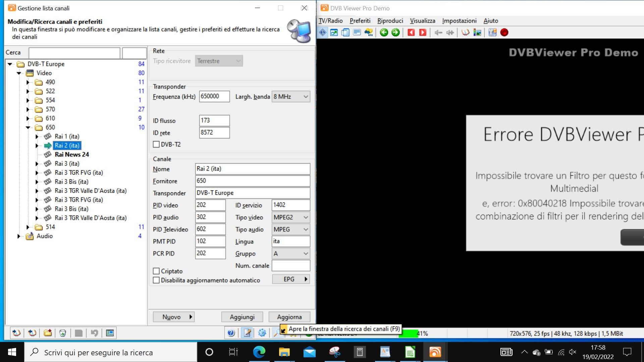Select the Rai 1 (ita) channel
Image resolution: width=644 pixels, height=362 pixels.
tap(67, 136)
